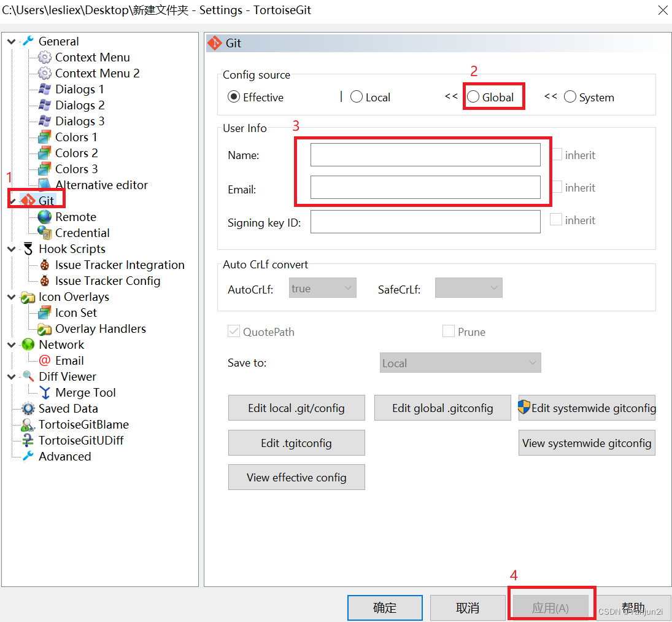Click the 应用(A) Apply button
The height and width of the screenshot is (622, 672).
pos(550,607)
